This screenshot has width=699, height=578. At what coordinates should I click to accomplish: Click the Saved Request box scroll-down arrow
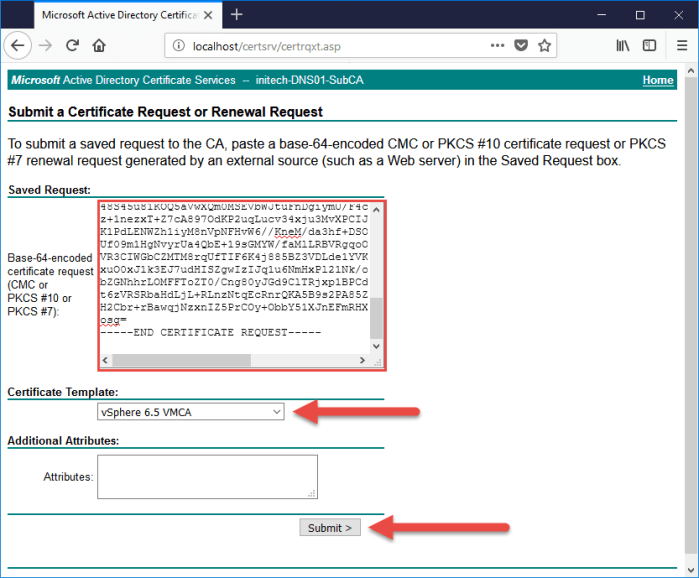pyautogui.click(x=376, y=347)
